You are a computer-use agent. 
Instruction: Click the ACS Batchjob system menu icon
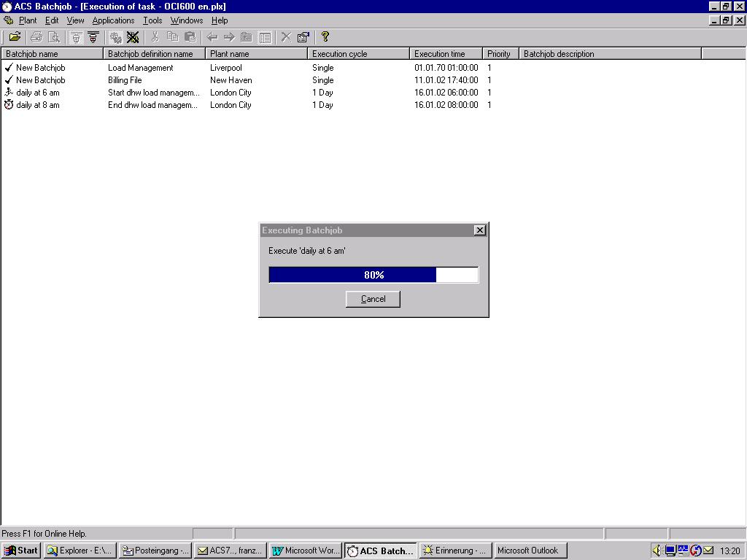(7, 6)
